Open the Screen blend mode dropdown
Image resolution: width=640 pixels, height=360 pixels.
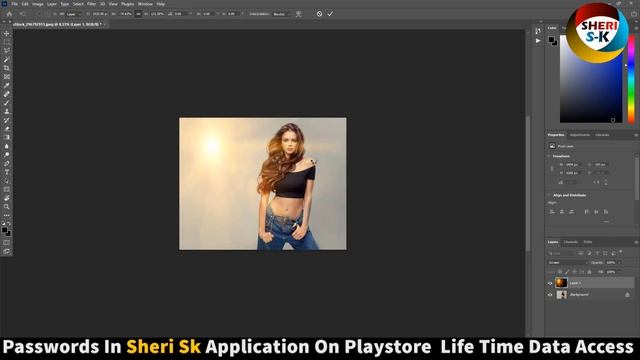tap(567, 262)
